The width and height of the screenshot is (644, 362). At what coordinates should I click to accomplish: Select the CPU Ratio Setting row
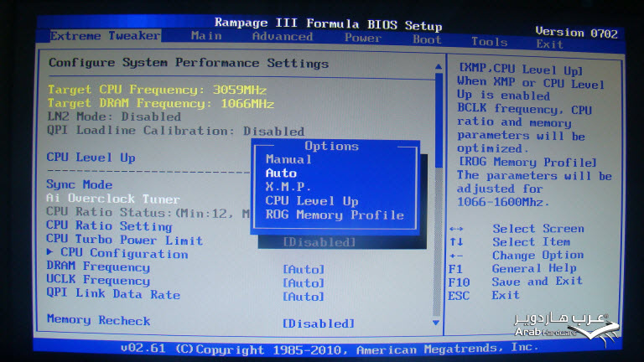click(x=109, y=225)
